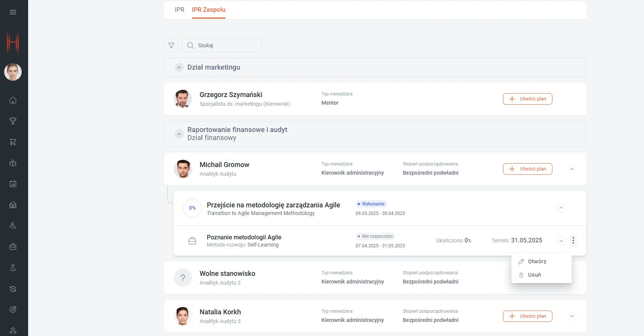644x336 pixels.
Task: Collapse Michail Gromow's plan list
Action: 572,169
